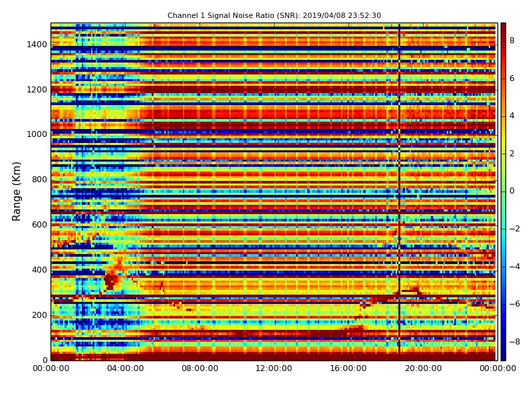Click the 08:00:00 time axis label
532x399 pixels.
(x=200, y=368)
